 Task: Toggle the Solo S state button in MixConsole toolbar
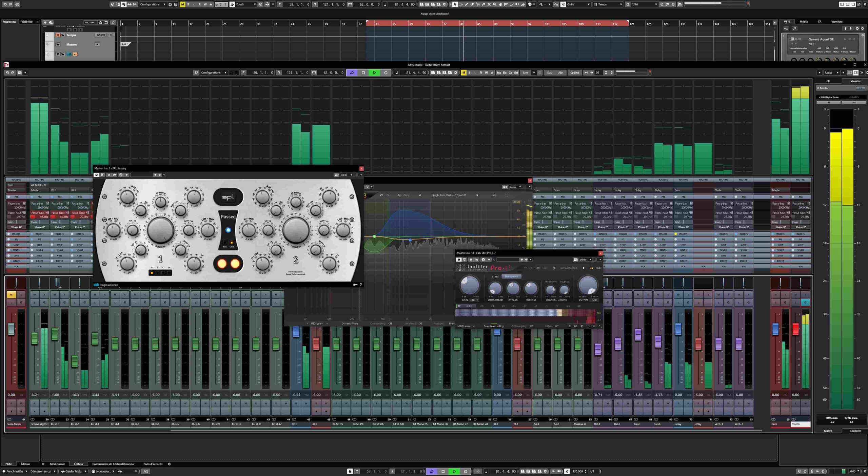point(469,73)
